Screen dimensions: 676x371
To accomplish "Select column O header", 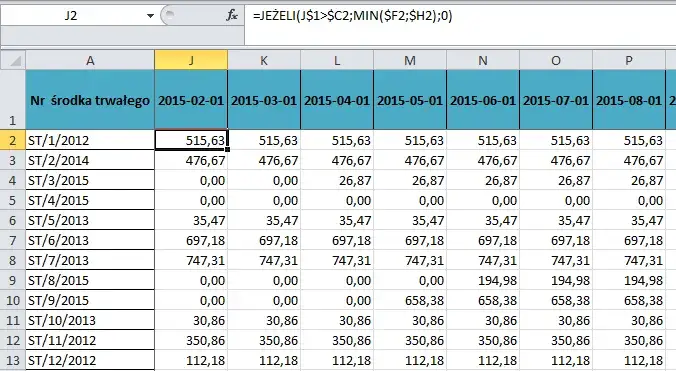I will coord(556,60).
